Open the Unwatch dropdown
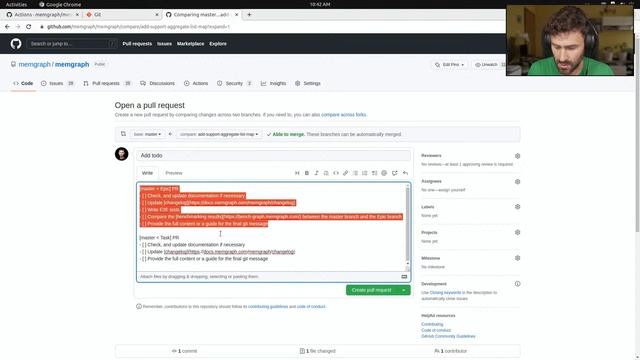This screenshot has height=360, width=640. (x=489, y=65)
